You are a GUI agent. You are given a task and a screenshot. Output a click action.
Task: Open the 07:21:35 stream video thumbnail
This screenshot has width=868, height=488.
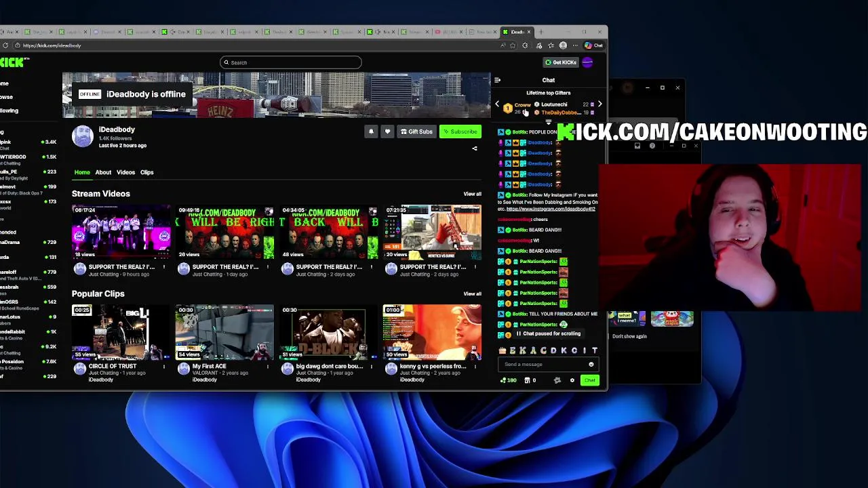[433, 232]
